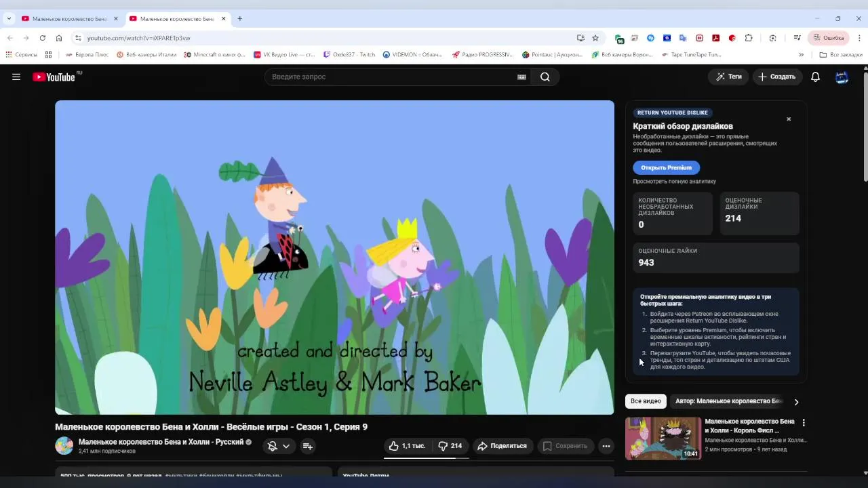Open the account avatar menu
The width and height of the screenshot is (868, 488).
842,77
